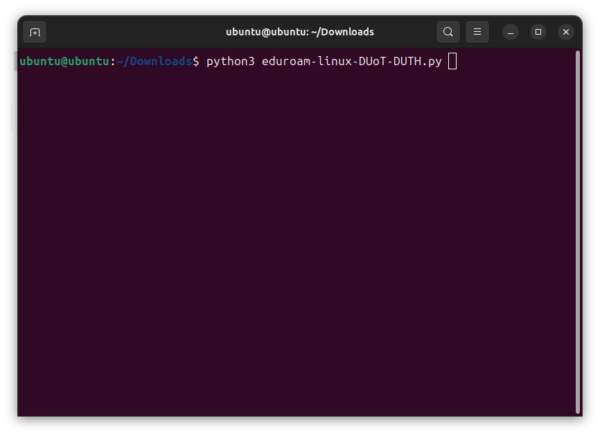Screen dimensions: 600x436
Task: Open the hamburger menu in the terminal header
Action: [477, 32]
